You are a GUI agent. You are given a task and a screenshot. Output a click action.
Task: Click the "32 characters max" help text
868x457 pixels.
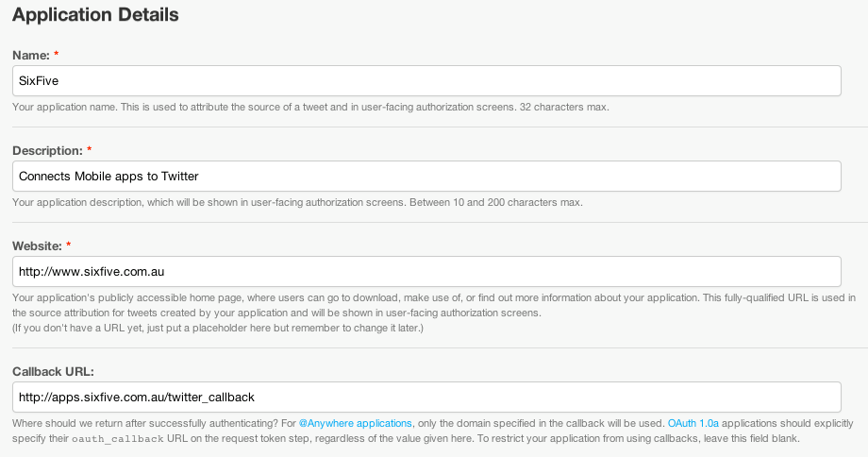[x=564, y=107]
